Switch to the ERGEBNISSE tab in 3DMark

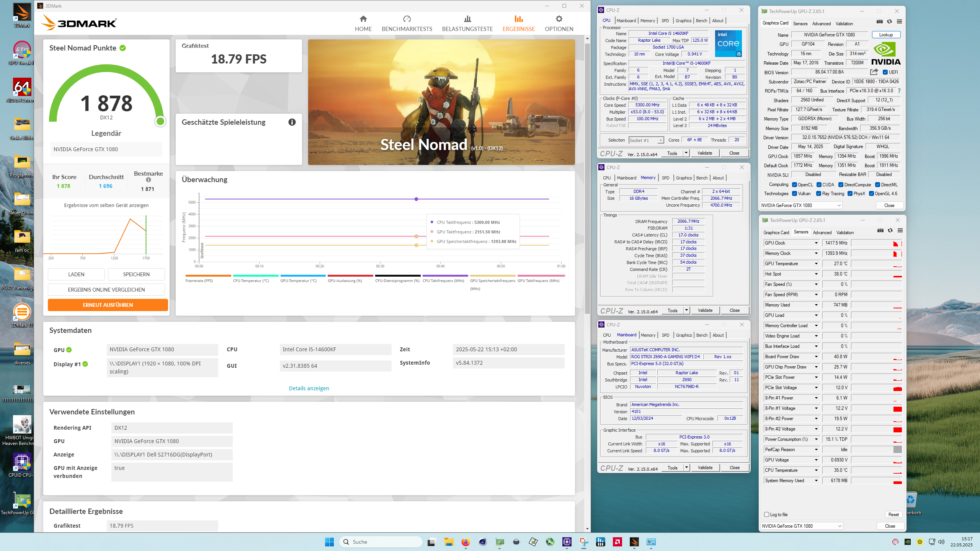(518, 23)
